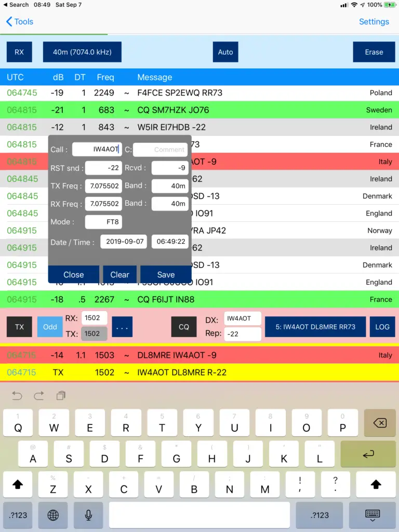399x532 pixels.
Task: Edit the TX offset 1502 field
Action: (x=95, y=334)
